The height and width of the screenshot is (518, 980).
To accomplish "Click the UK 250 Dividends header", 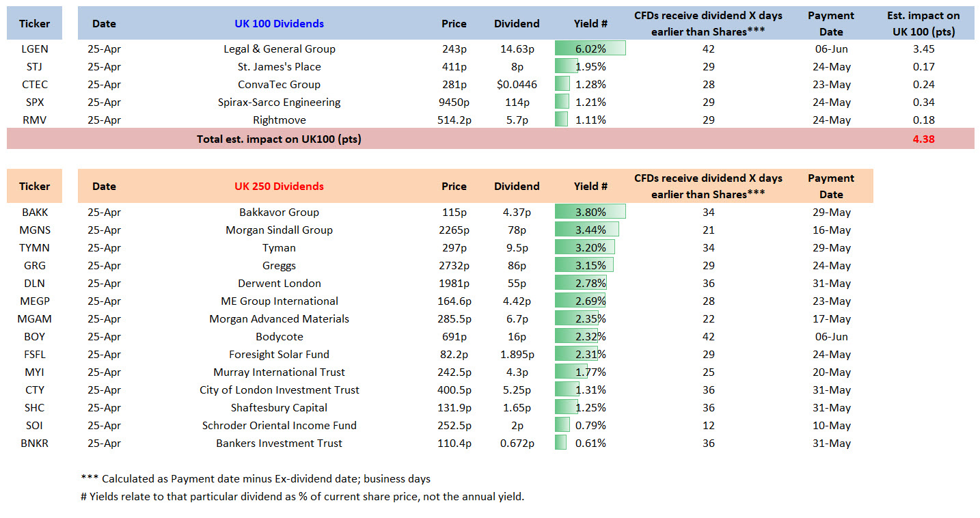I will (279, 186).
